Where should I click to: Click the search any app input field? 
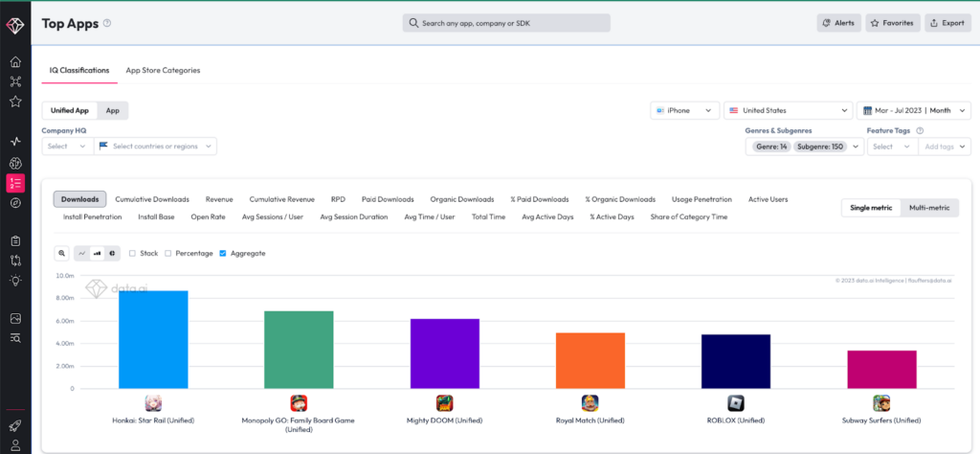pyautogui.click(x=506, y=23)
